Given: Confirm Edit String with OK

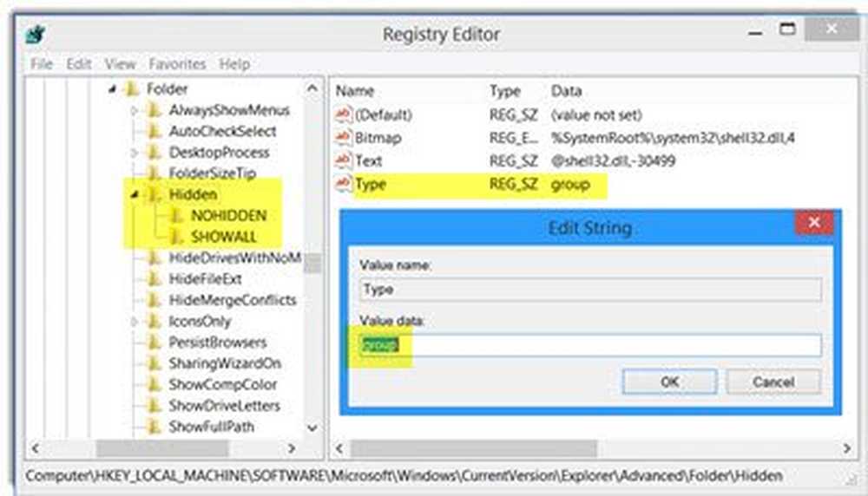Looking at the screenshot, I should pos(670,382).
